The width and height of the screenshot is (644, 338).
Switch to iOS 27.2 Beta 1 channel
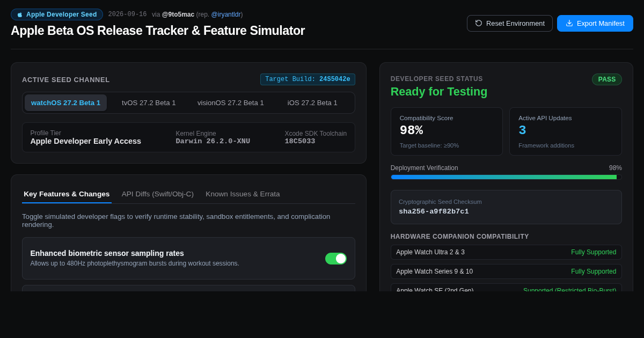(312, 102)
